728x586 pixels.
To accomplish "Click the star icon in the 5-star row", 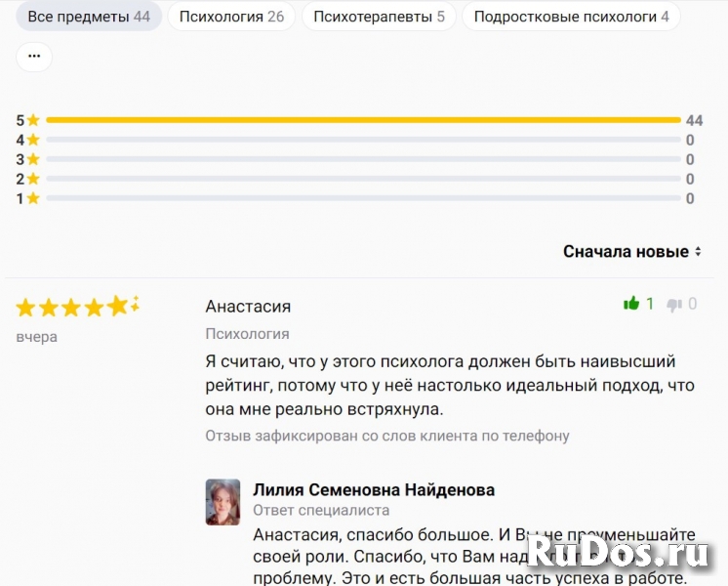I will pyautogui.click(x=33, y=120).
